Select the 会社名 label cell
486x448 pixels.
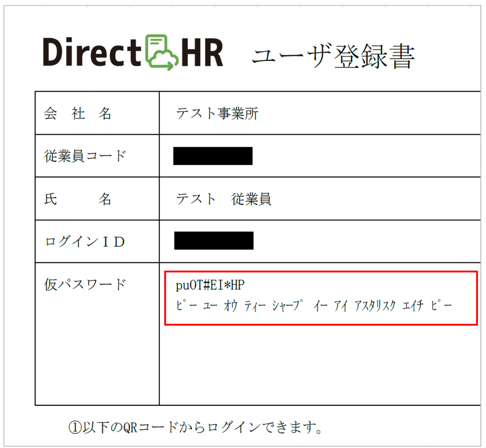tap(97, 113)
